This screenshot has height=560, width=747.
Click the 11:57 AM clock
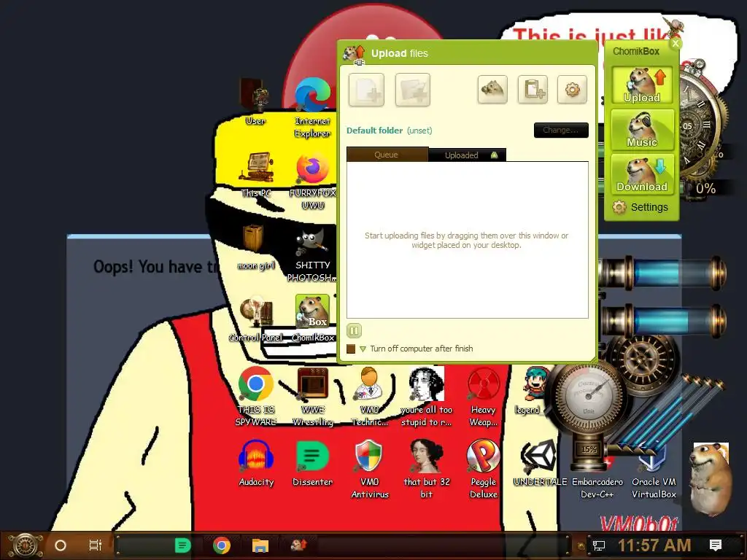point(654,545)
